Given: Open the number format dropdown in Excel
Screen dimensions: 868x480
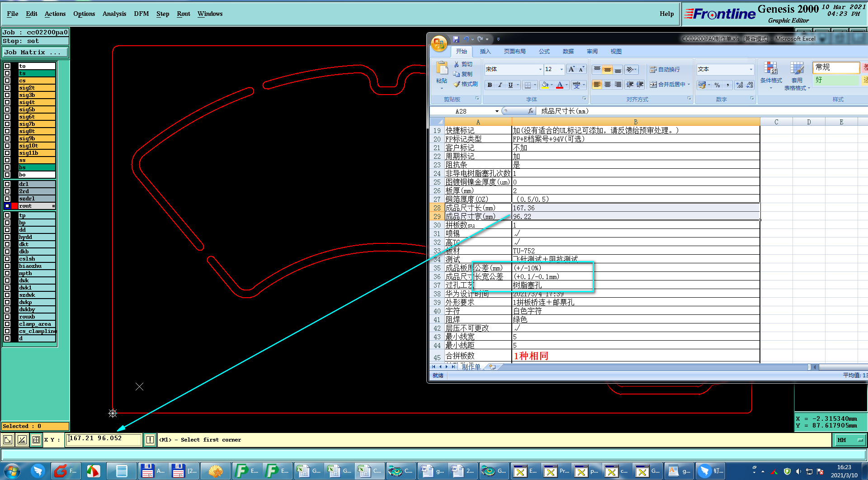Looking at the screenshot, I should click(751, 69).
